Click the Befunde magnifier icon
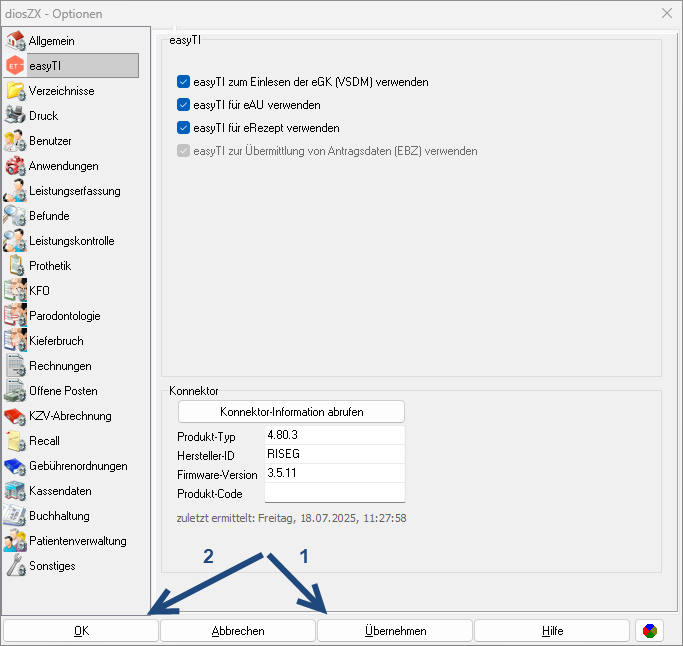 click(x=15, y=216)
